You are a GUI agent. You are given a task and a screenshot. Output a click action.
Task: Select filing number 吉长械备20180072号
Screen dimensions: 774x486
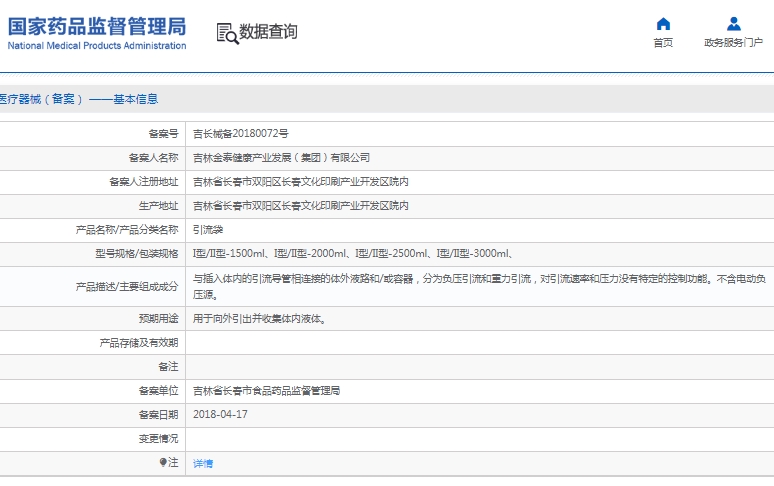[x=240, y=134]
